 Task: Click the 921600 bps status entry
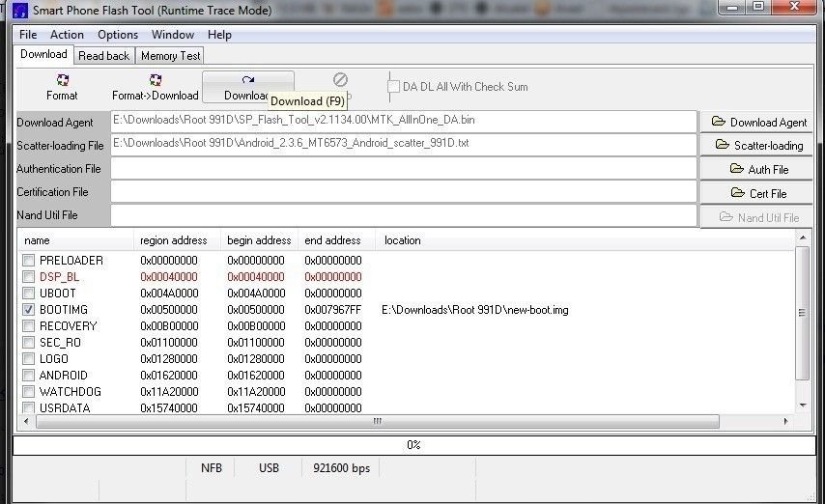point(341,467)
